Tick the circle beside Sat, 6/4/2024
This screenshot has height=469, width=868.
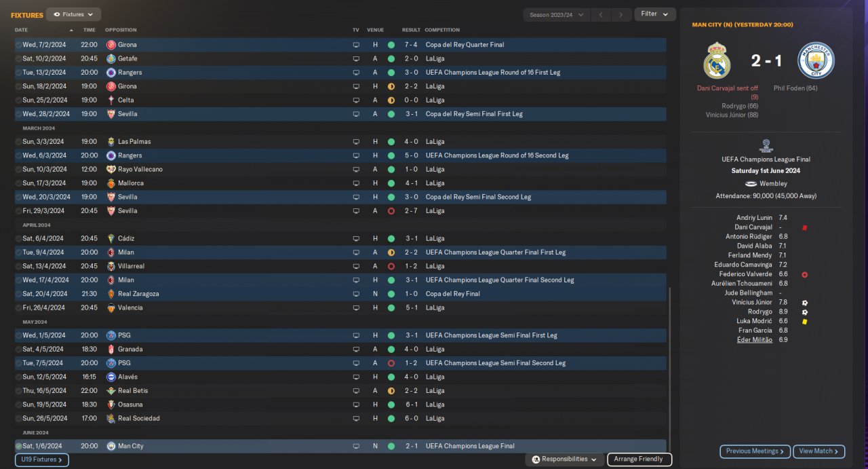click(18, 238)
